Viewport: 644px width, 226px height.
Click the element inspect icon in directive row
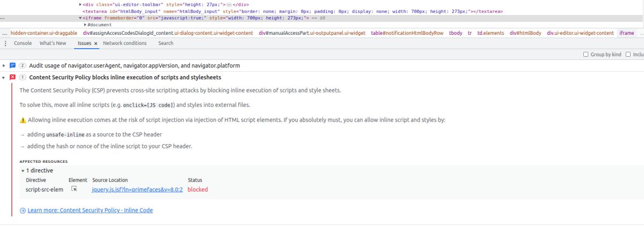pos(75,189)
